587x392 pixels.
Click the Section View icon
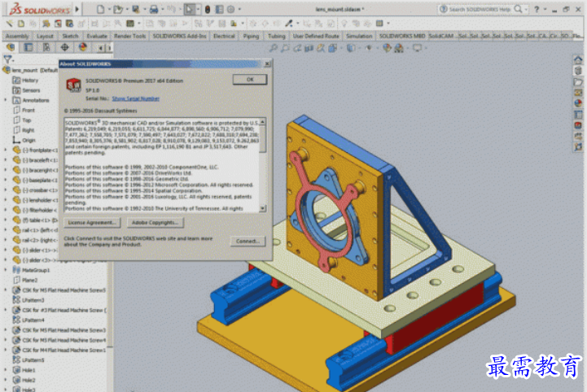coord(309,48)
